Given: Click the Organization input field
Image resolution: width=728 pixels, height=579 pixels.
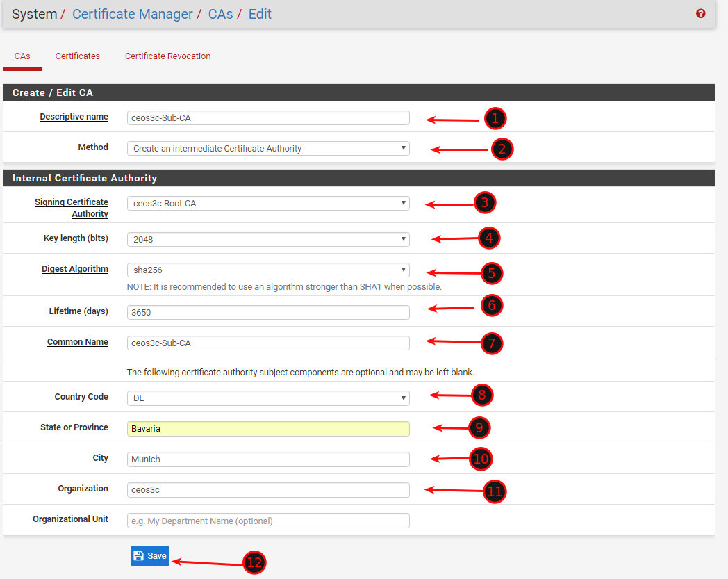Looking at the screenshot, I should pos(268,490).
